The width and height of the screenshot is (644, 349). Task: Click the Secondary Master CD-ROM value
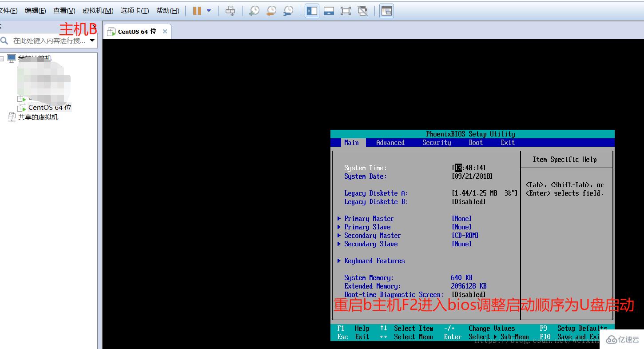click(x=465, y=236)
